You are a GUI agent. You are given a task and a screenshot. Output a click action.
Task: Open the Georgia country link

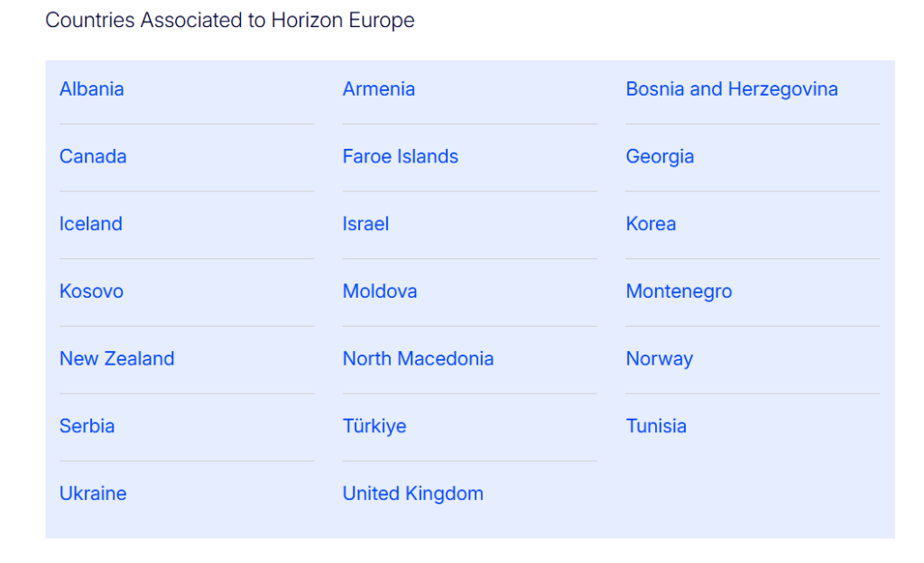tap(660, 157)
